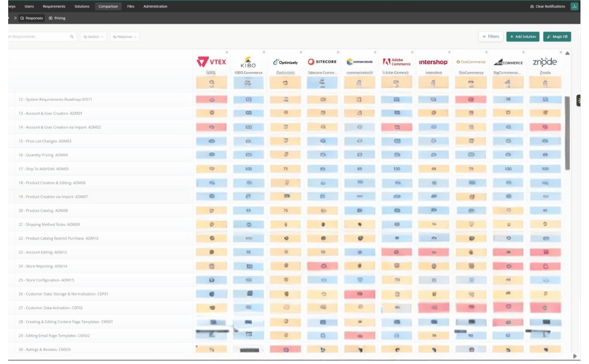Remove the Znode column with its X
This screenshot has width=589, height=364.
click(x=561, y=52)
